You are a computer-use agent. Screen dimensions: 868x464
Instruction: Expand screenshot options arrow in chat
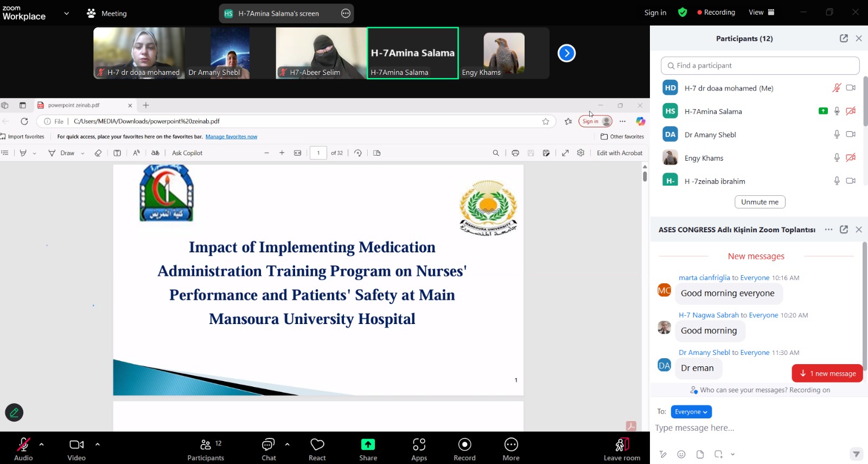click(x=732, y=454)
